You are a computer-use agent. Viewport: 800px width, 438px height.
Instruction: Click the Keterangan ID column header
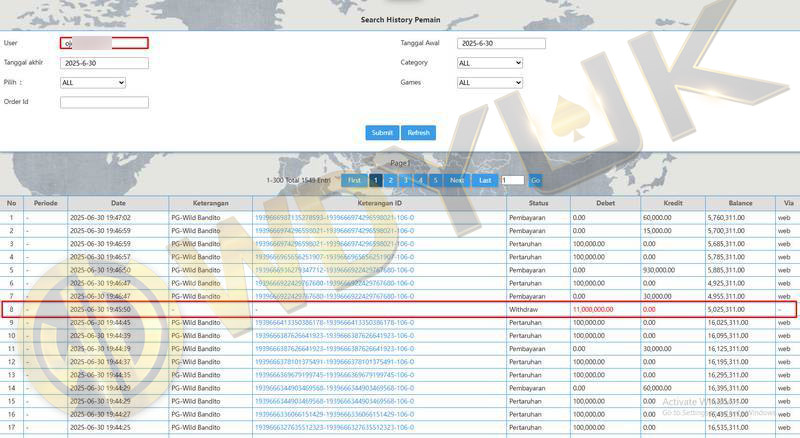tap(380, 203)
